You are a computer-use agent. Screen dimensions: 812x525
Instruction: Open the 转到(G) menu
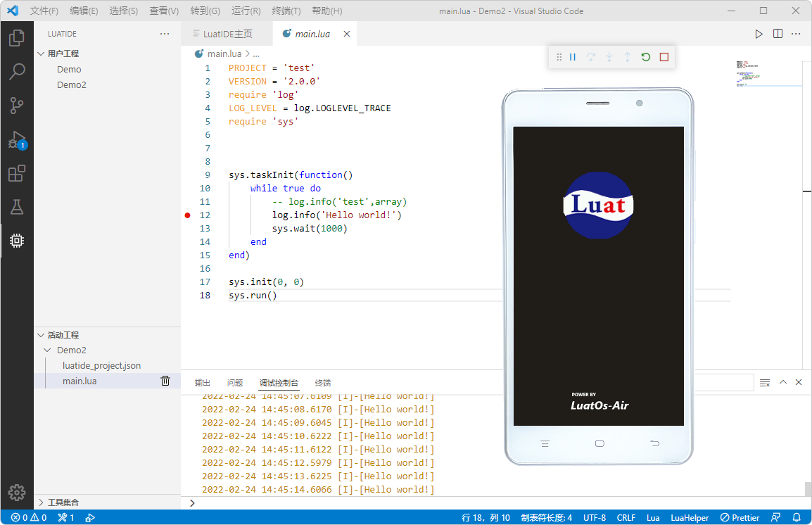(205, 11)
